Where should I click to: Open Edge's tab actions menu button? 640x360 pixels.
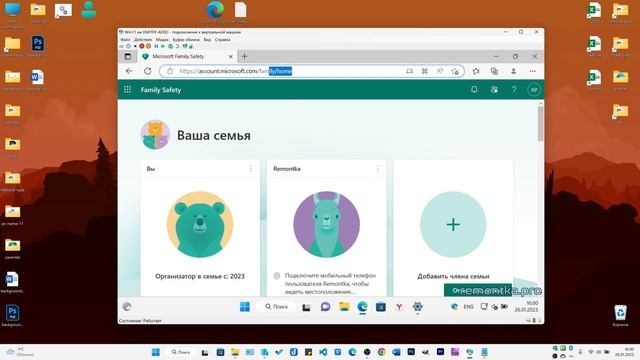[128, 56]
